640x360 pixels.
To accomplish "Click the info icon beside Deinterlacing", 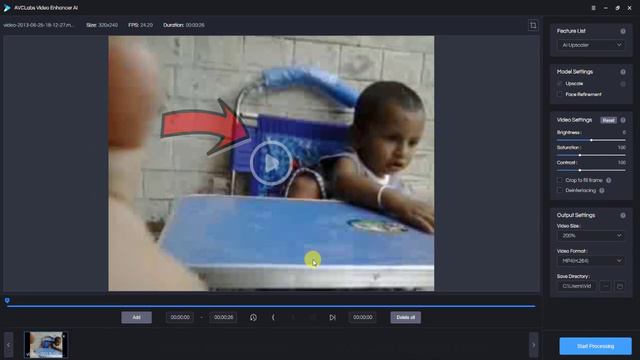I will click(602, 190).
